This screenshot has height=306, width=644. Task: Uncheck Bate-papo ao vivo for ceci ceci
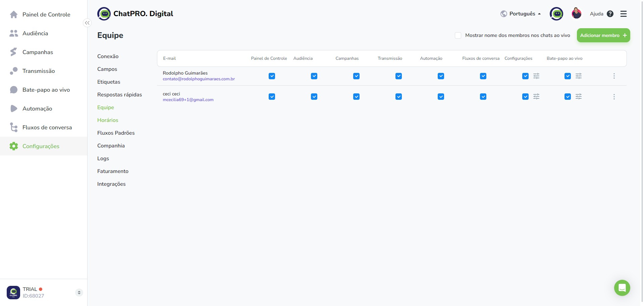[x=568, y=97]
